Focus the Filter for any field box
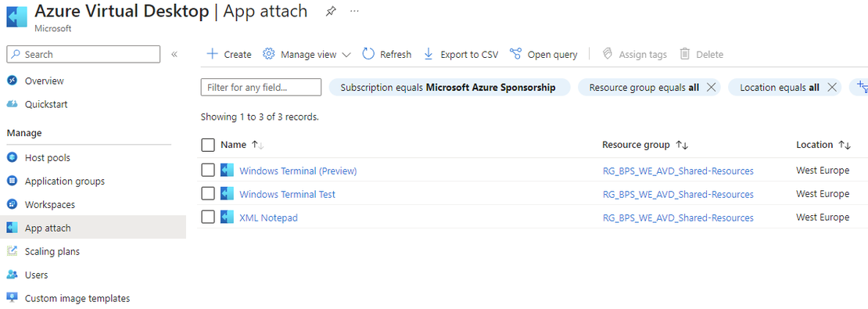Screen dimensions: 868x309 [x=260, y=87]
